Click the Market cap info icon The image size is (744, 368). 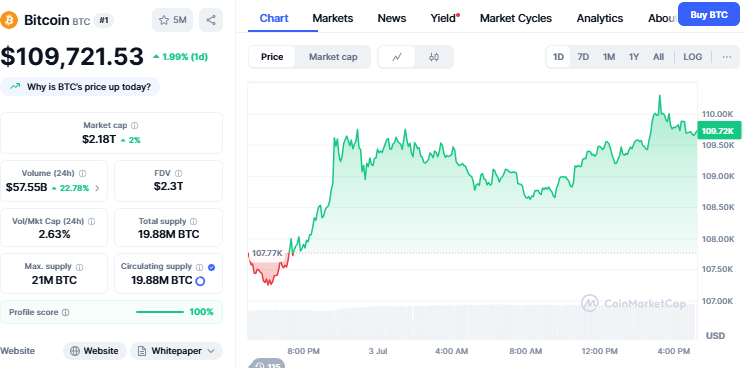(135, 126)
